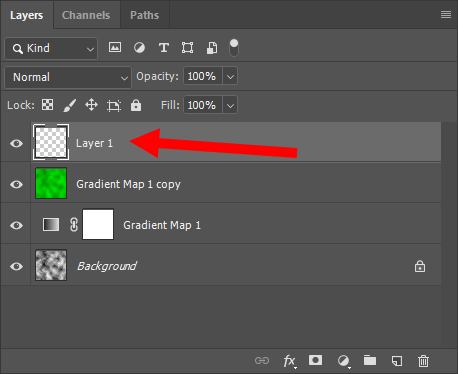The image size is (458, 374).
Task: Click the Gradient Map 1 adjustment icon
Action: (x=51, y=224)
